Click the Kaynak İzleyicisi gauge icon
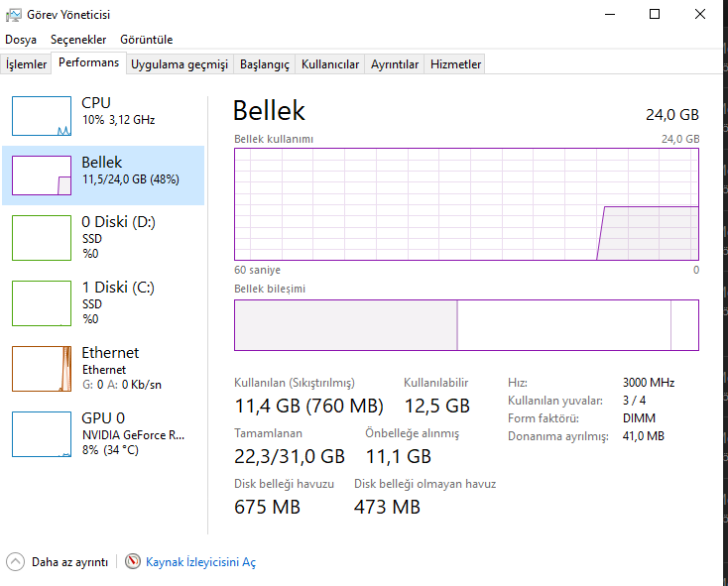728x586 pixels. [133, 562]
